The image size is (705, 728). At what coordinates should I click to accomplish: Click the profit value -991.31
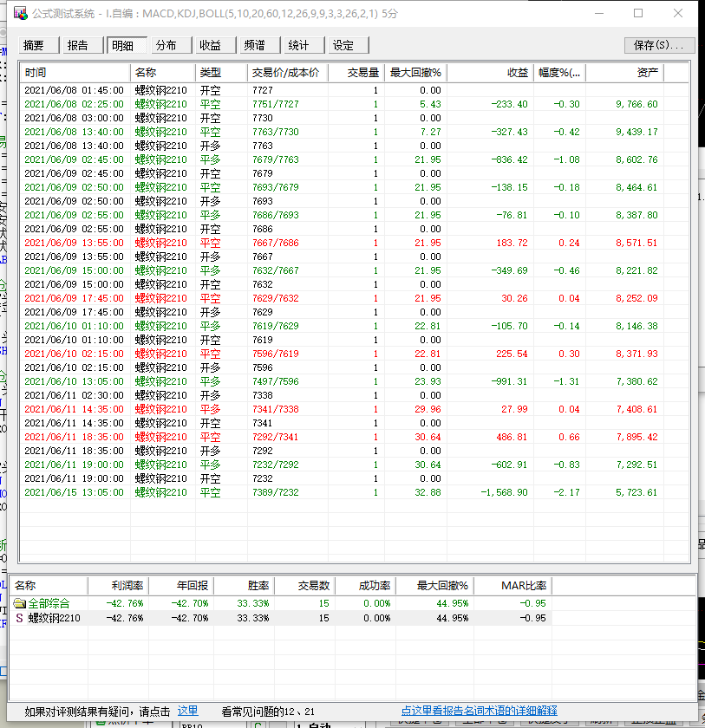click(510, 381)
